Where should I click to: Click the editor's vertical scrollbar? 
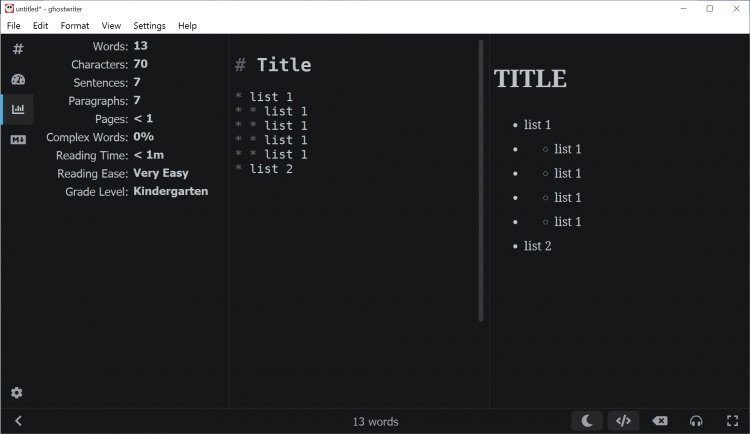click(481, 180)
